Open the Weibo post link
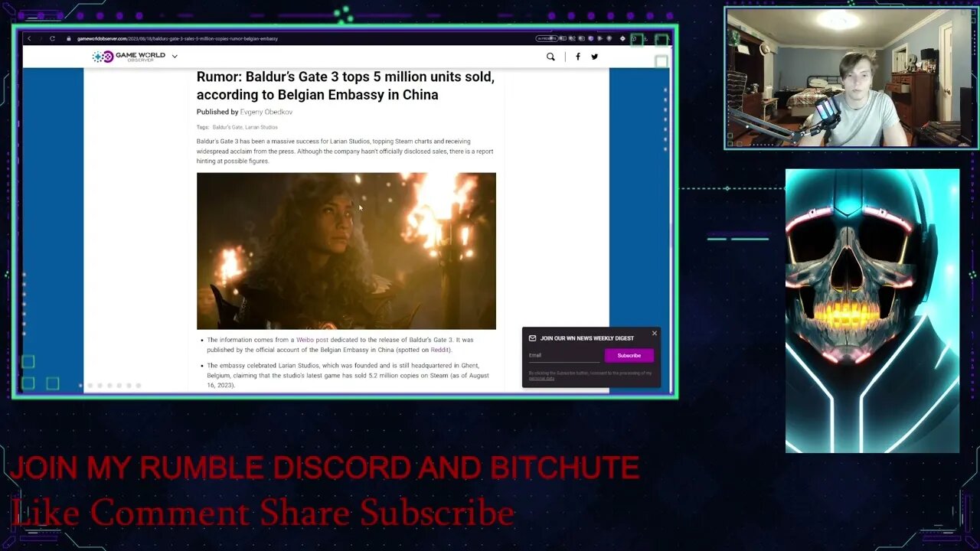980x551 pixels. [x=312, y=340]
